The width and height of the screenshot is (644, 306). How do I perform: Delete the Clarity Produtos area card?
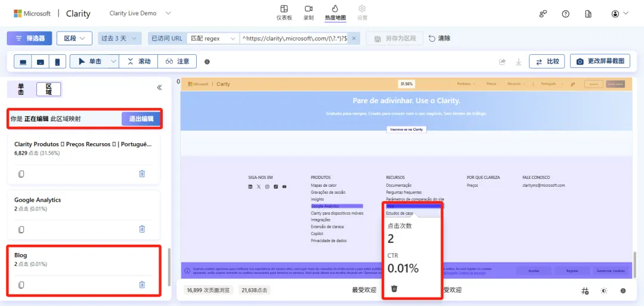pyautogui.click(x=142, y=174)
